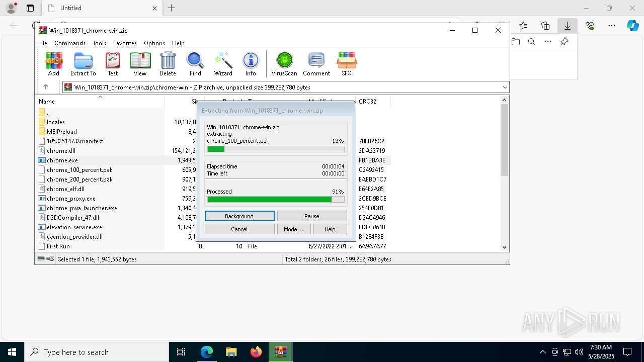Select the parent folder '..' entry

coord(48,113)
